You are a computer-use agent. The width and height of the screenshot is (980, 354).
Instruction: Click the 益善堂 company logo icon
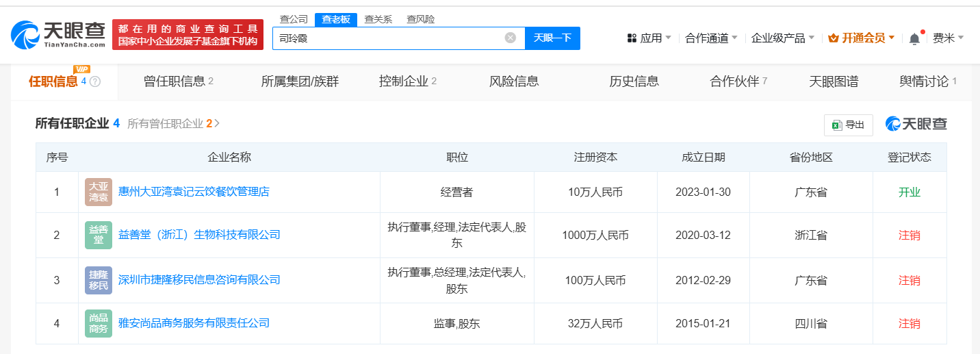[x=99, y=235]
